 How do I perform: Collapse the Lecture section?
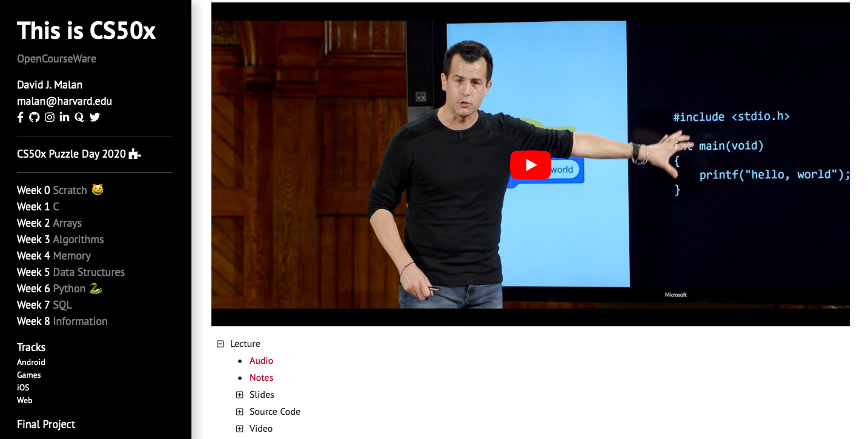point(220,344)
